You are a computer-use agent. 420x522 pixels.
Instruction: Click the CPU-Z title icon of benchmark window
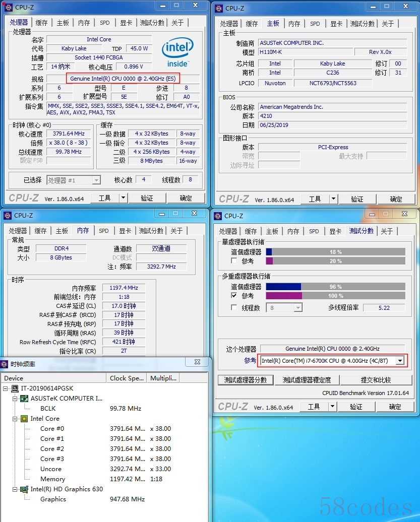(x=218, y=216)
